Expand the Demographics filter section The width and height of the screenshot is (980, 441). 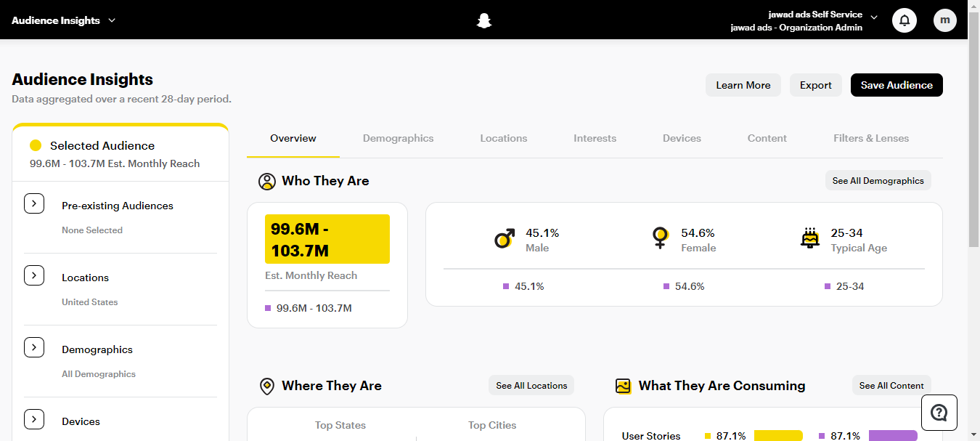coord(34,348)
